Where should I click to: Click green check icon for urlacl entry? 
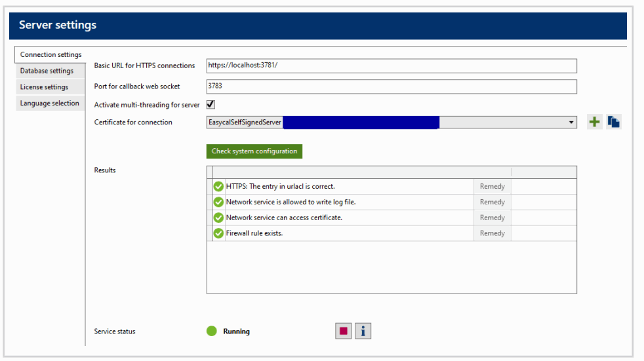click(x=218, y=187)
